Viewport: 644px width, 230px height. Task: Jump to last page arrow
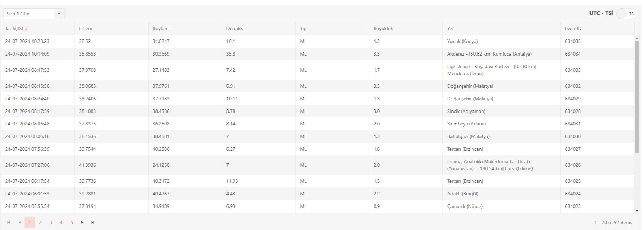[x=93, y=222]
